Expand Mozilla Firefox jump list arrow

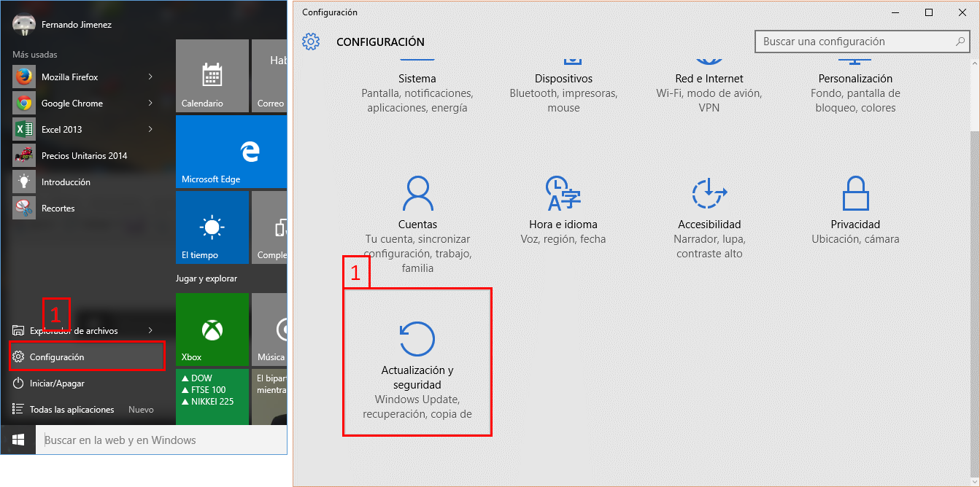[150, 77]
